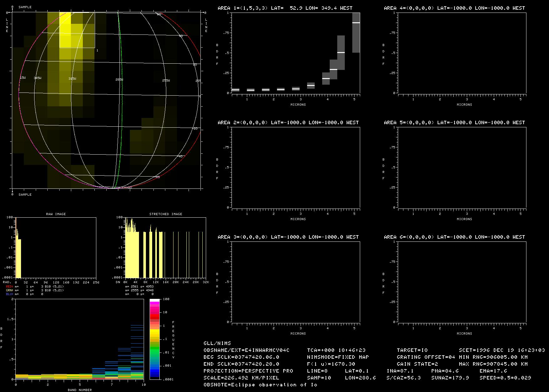Click the RED channel statistics label

pyautogui.click(x=9, y=287)
